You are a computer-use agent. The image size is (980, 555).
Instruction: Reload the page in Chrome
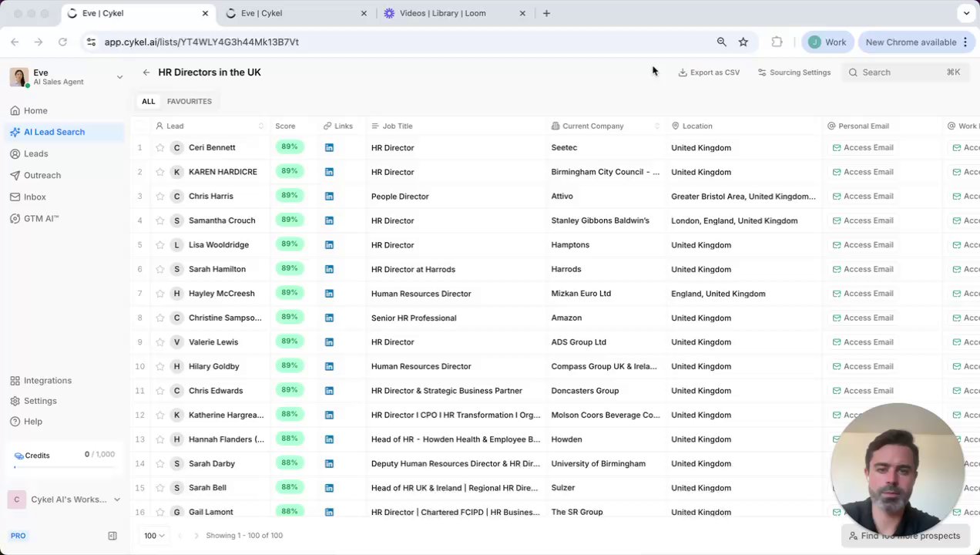pos(62,42)
